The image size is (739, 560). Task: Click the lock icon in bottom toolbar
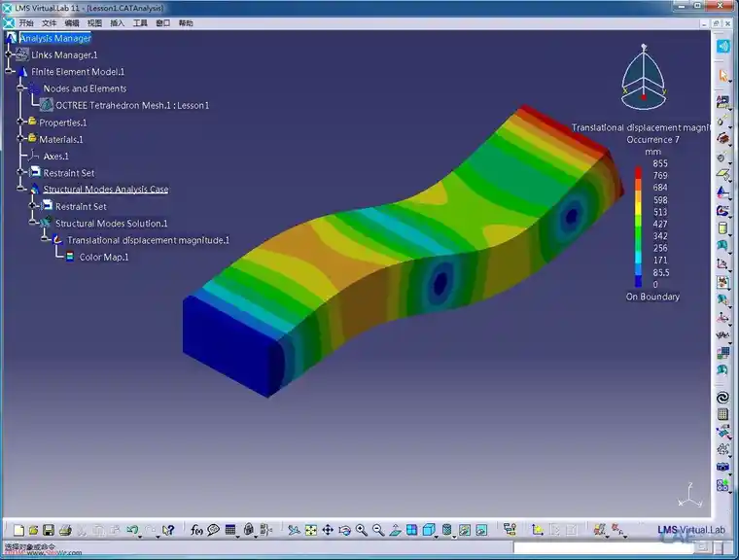coord(249,530)
